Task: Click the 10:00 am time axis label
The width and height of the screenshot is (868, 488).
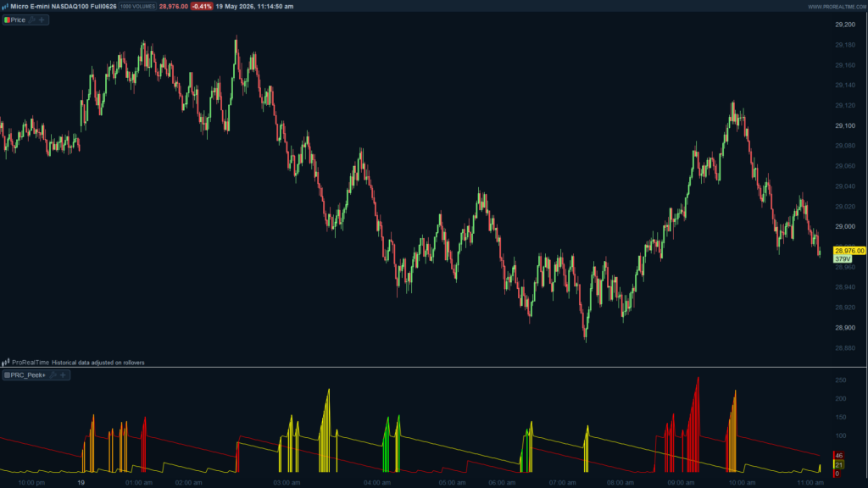Action: pyautogui.click(x=741, y=482)
